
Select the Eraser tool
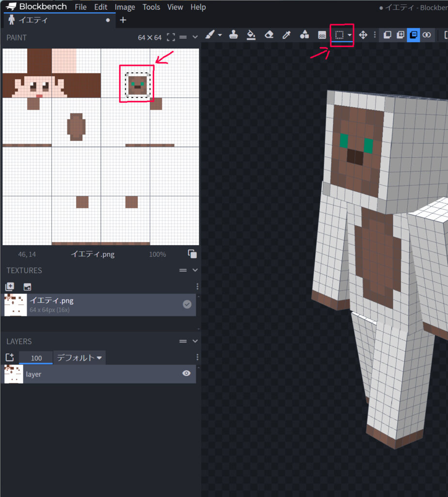coord(269,35)
